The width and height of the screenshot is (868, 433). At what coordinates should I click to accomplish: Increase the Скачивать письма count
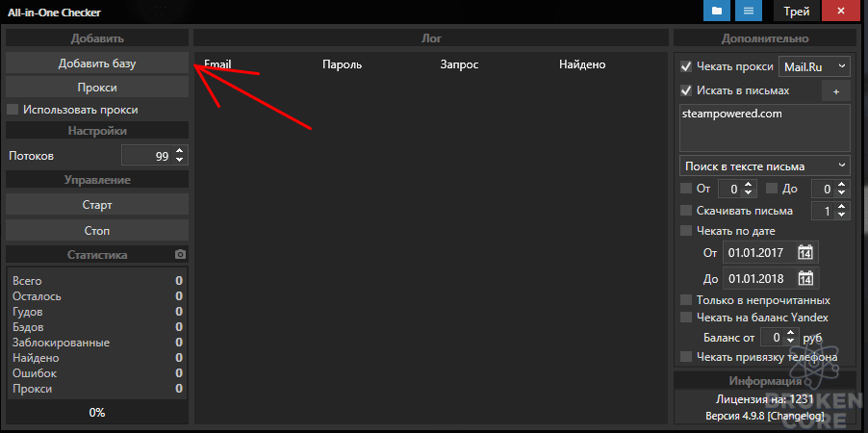[841, 207]
